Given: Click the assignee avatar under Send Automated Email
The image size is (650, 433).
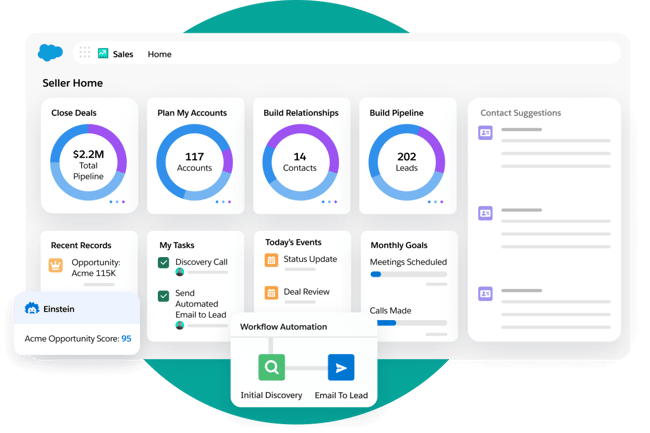Looking at the screenshot, I should coord(179,325).
